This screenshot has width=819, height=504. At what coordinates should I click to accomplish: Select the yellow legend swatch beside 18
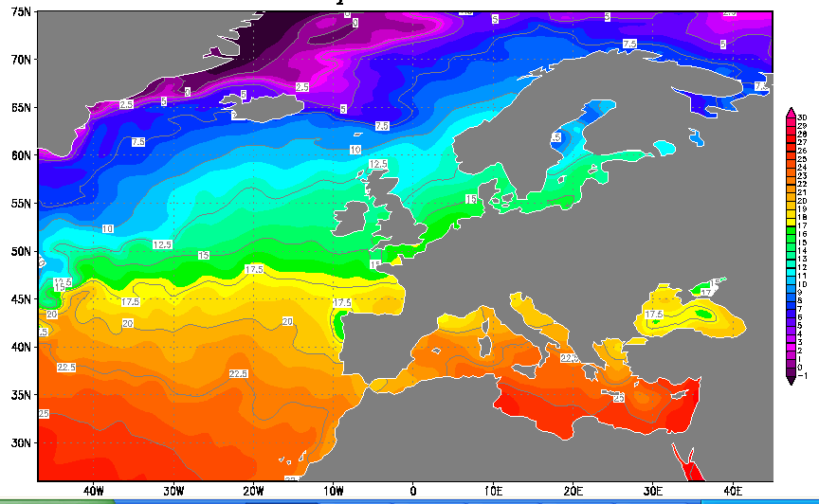(x=791, y=218)
